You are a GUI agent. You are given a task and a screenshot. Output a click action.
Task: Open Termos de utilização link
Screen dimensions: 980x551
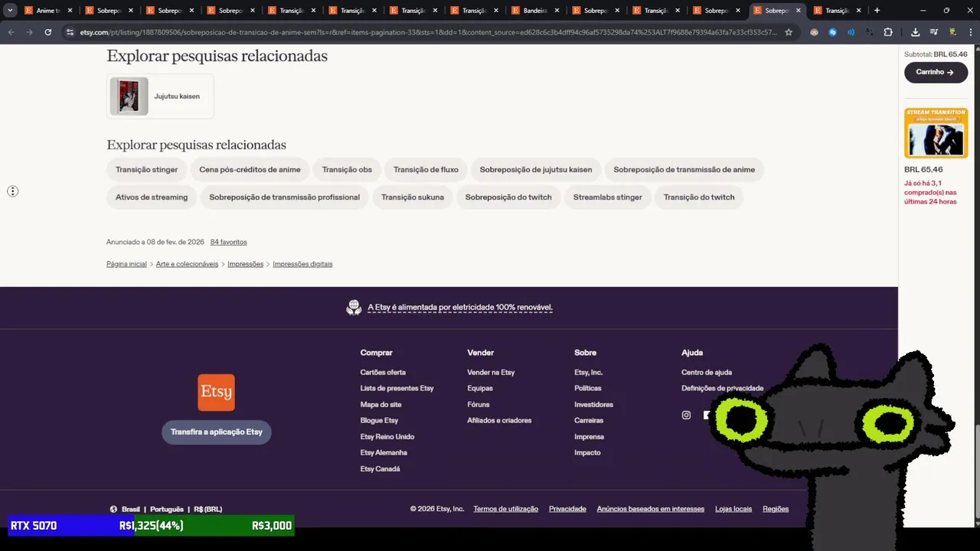[505, 509]
